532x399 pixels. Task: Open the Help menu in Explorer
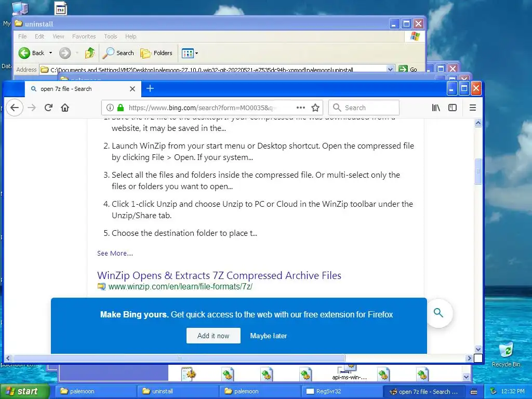coord(130,36)
